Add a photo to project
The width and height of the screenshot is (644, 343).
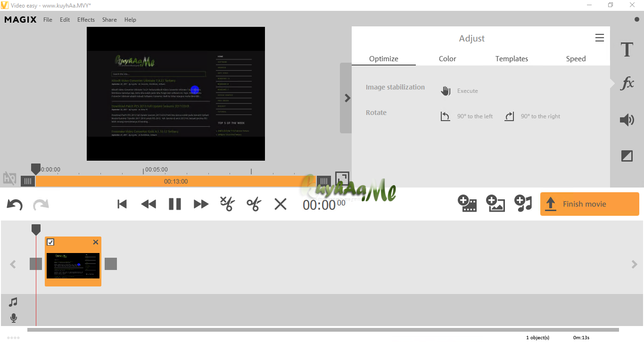coord(495,203)
